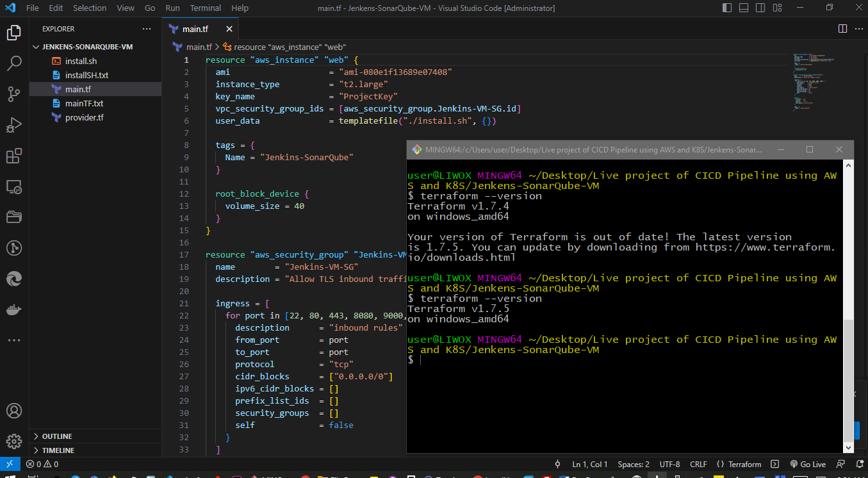Screen dimensions: 868x478
Task: Open the Terminal menu
Action: (x=205, y=8)
